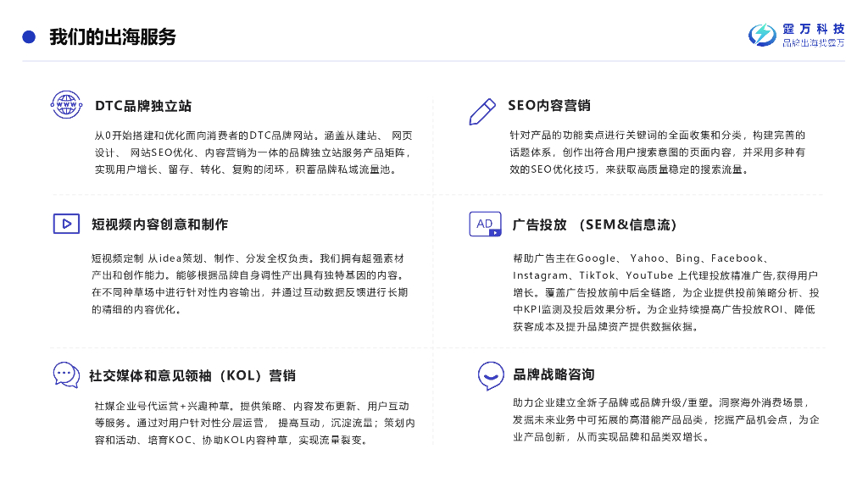Image resolution: width=868 pixels, height=488 pixels.
Task: Select the DTC品牌独立站 heading
Action: (x=143, y=106)
